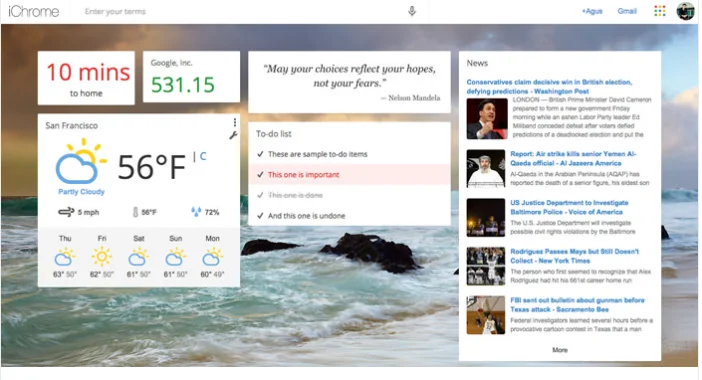Open the Google apps grid icon
Screen dimensions: 702x380
pos(659,11)
